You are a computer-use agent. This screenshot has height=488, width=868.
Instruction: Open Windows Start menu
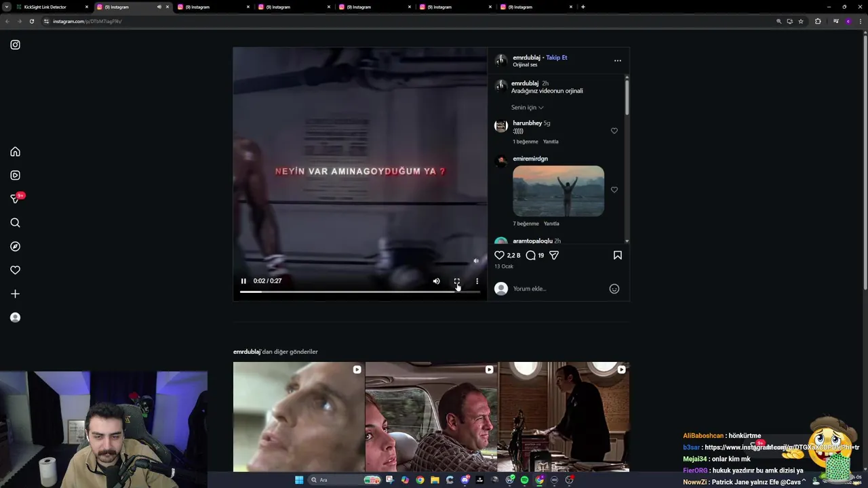(299, 480)
